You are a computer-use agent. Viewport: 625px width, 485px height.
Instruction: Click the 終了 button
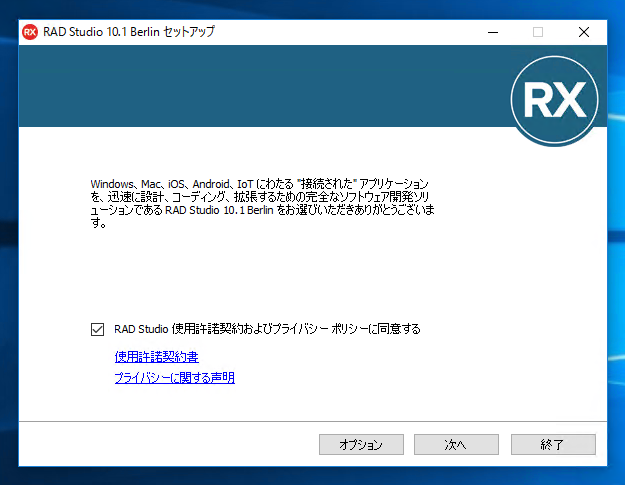click(553, 444)
